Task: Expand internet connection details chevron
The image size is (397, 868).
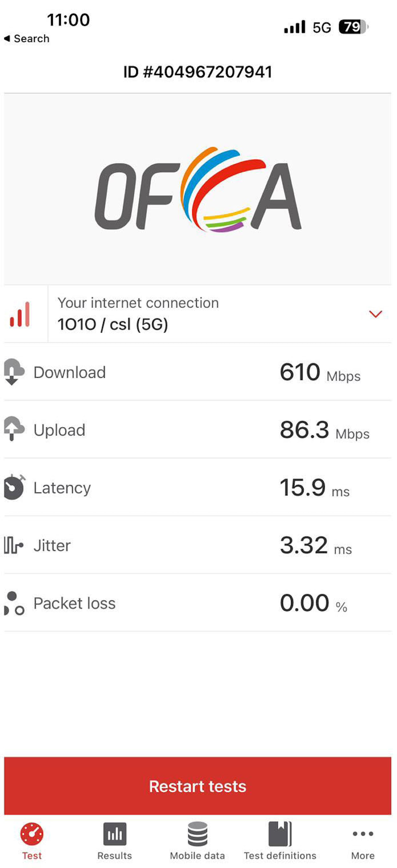Action: (375, 314)
